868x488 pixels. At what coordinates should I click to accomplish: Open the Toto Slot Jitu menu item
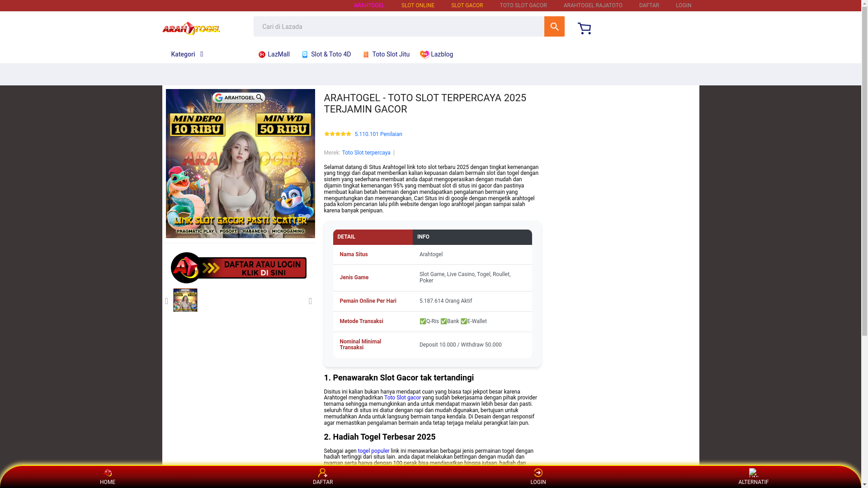pos(386,54)
